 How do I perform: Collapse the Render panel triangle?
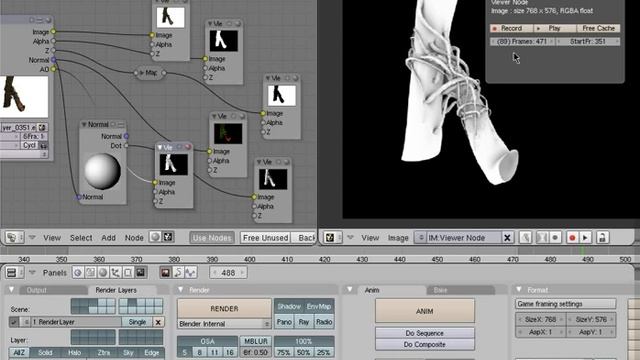[x=180, y=290]
